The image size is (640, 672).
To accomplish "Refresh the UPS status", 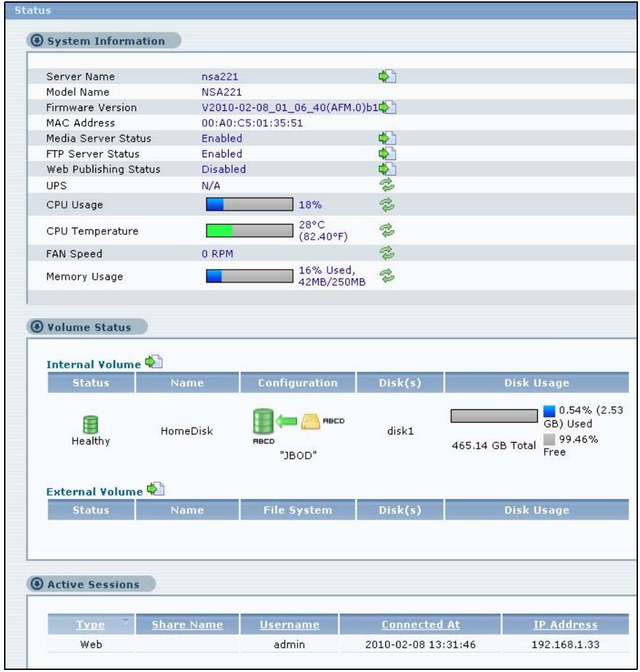I will coord(387,185).
